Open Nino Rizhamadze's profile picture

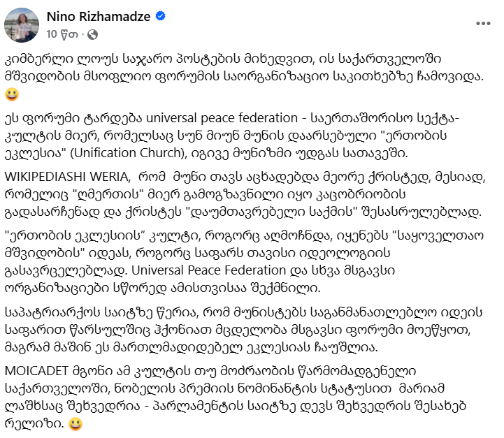(x=22, y=24)
